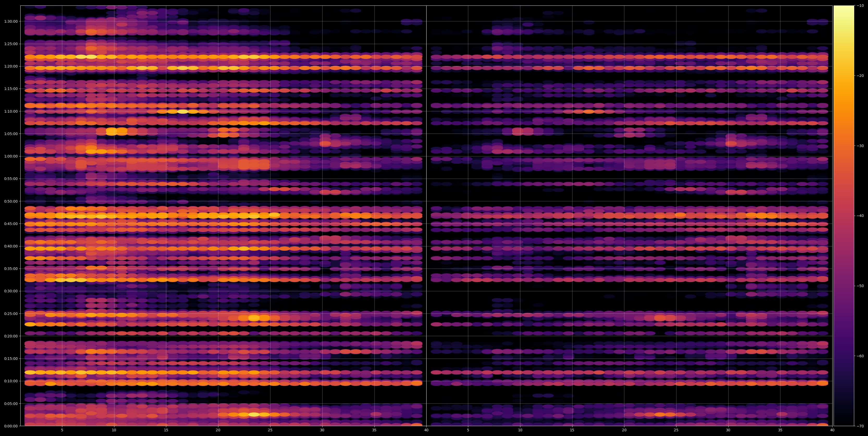
Task: Click the −50 colorbar tick label
Action: coord(860,286)
